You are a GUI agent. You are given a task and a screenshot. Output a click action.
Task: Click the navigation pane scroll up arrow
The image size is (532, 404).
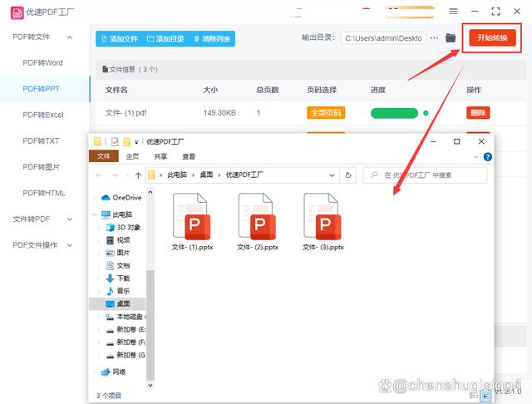pyautogui.click(x=150, y=192)
